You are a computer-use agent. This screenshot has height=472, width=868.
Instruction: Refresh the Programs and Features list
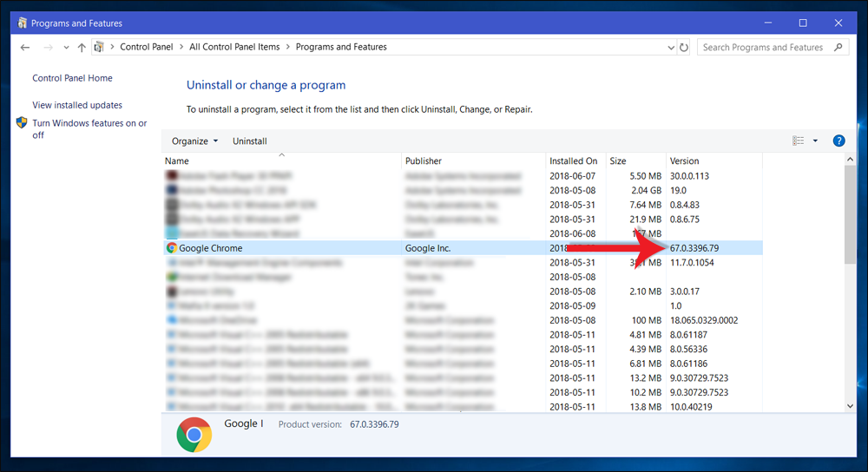(x=684, y=48)
